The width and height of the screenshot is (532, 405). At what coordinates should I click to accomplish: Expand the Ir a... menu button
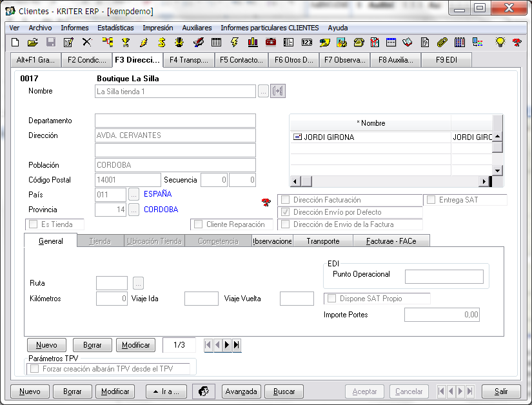point(166,391)
